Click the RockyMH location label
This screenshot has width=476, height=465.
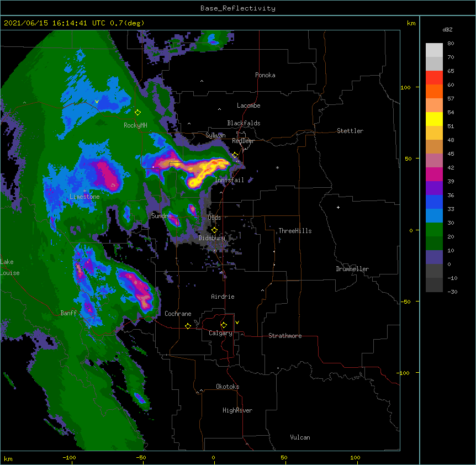135,125
